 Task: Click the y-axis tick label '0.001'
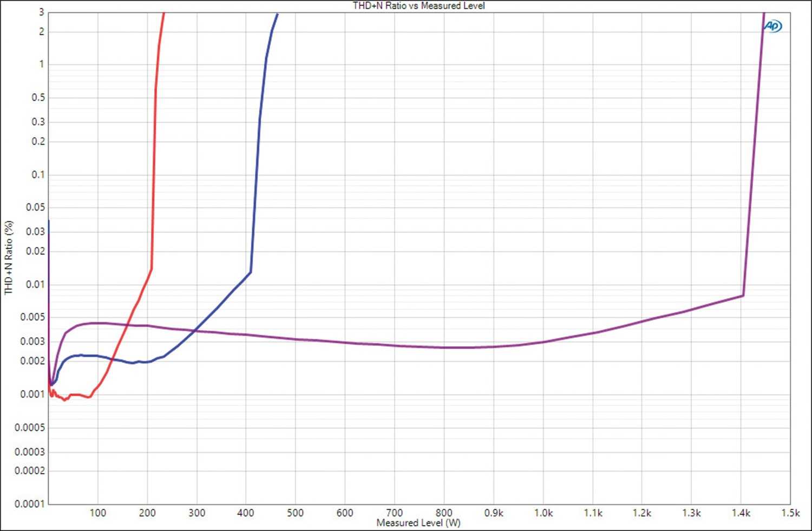tap(34, 394)
